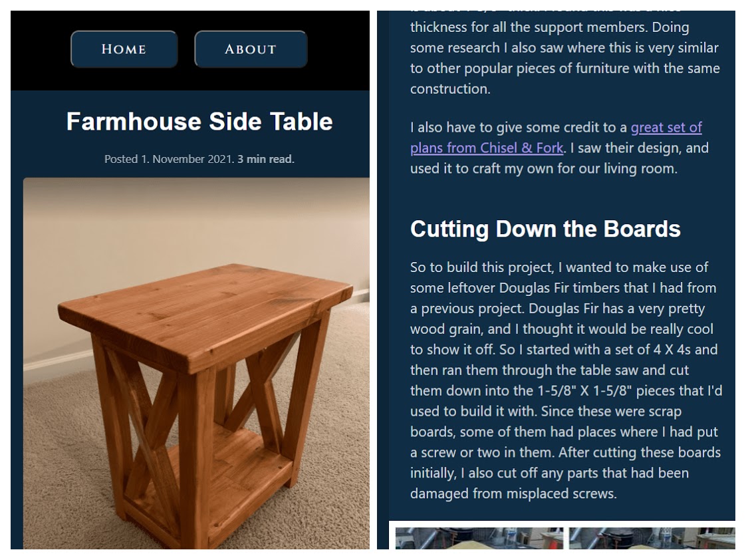Open the left workshop photo thumbnail
Image resolution: width=746 pixels, height=560 pixels.
point(479,539)
